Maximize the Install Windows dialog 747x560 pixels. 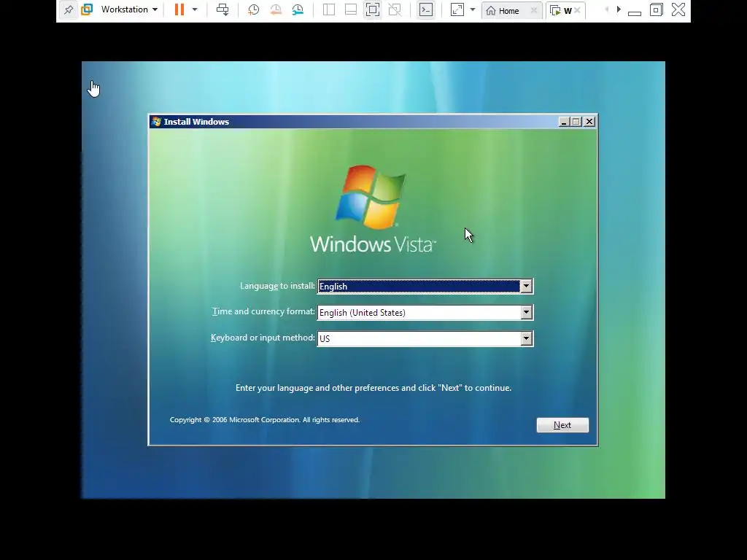(576, 122)
